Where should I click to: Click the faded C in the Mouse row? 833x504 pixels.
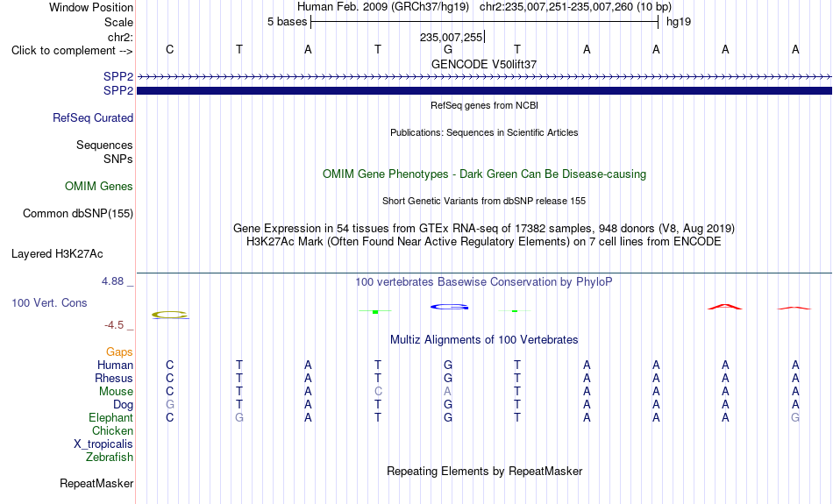pos(378,392)
